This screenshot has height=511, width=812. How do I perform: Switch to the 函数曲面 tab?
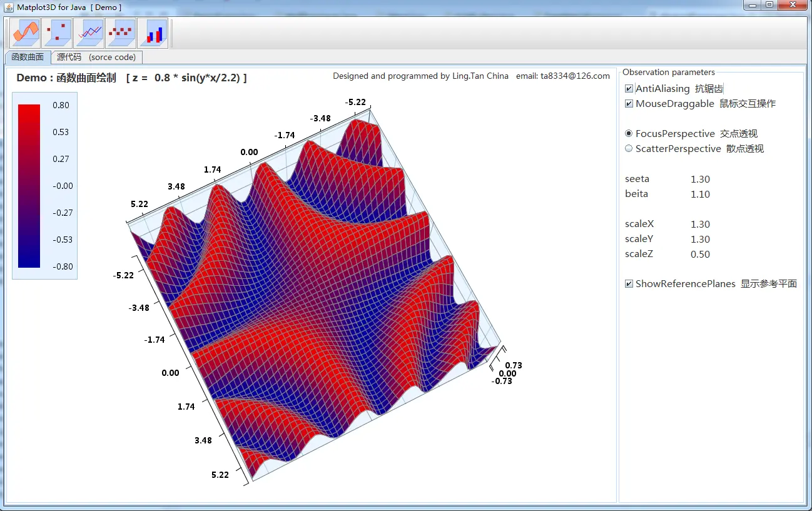click(x=28, y=57)
